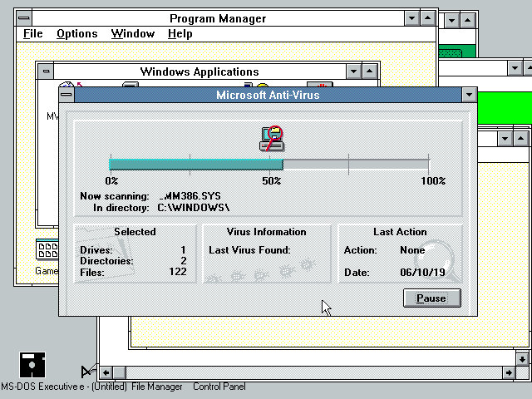Open the File menu in Program Manager
Viewport: 532px width, 399px height.
[x=32, y=34]
